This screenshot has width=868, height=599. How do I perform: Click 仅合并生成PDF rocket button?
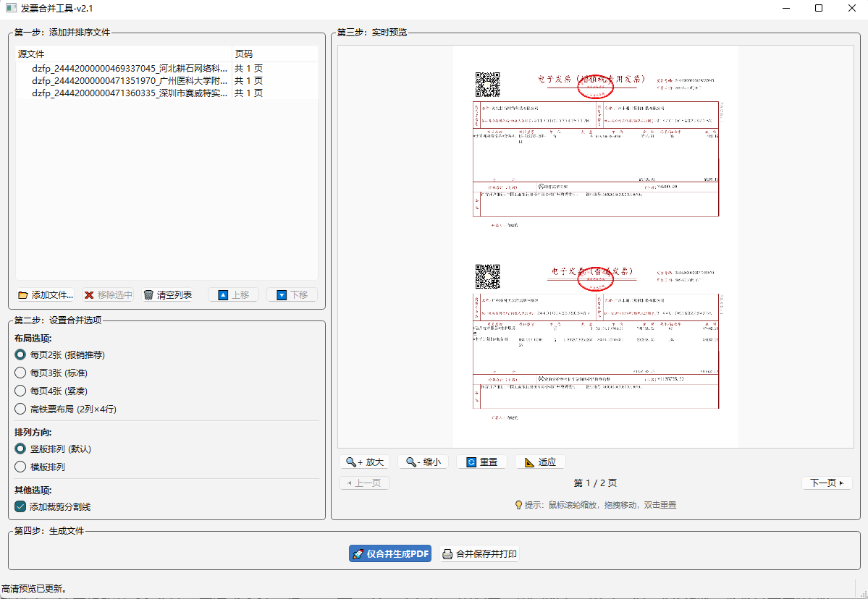tap(390, 554)
